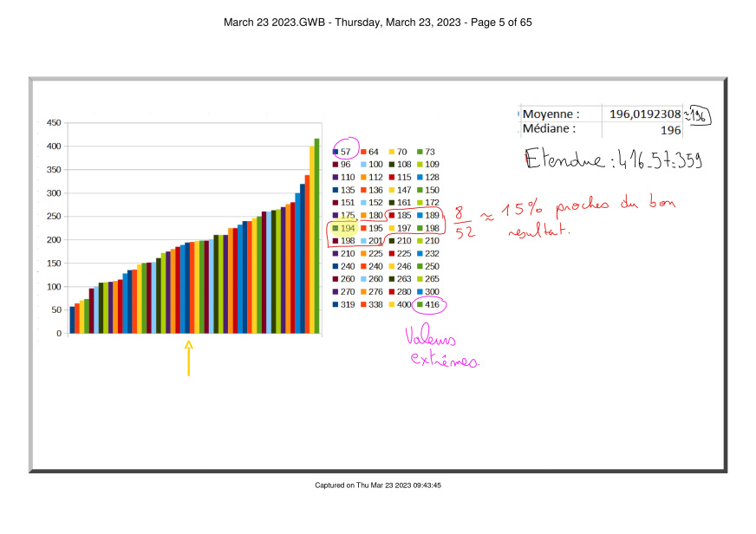Click the median value '196' under 196,0192308

(671, 130)
